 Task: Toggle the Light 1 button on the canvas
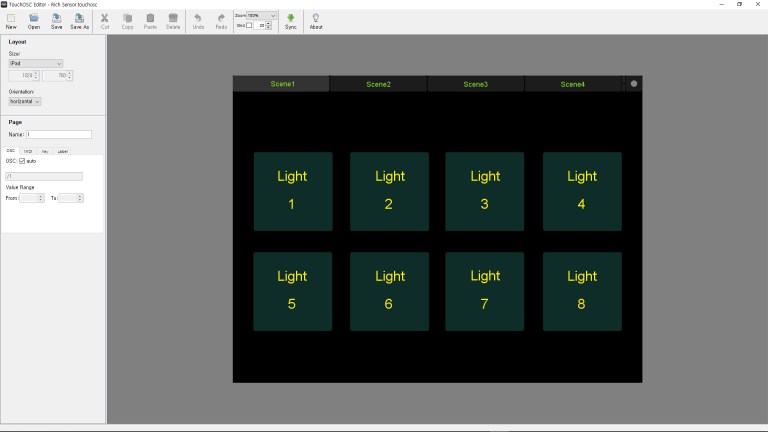pyautogui.click(x=292, y=191)
